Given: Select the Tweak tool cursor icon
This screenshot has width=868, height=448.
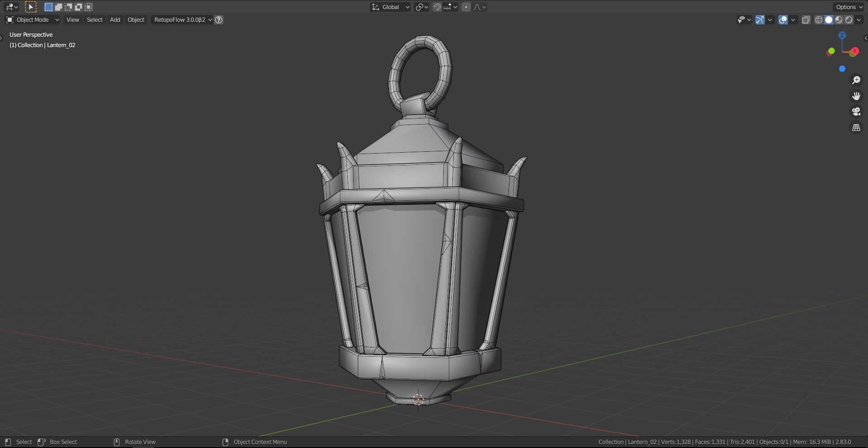Looking at the screenshot, I should [x=30, y=7].
